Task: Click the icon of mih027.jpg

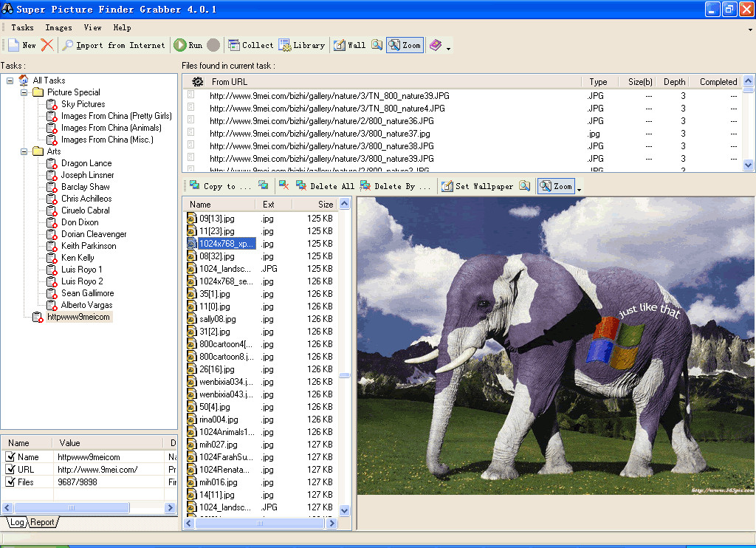Action: coord(192,445)
